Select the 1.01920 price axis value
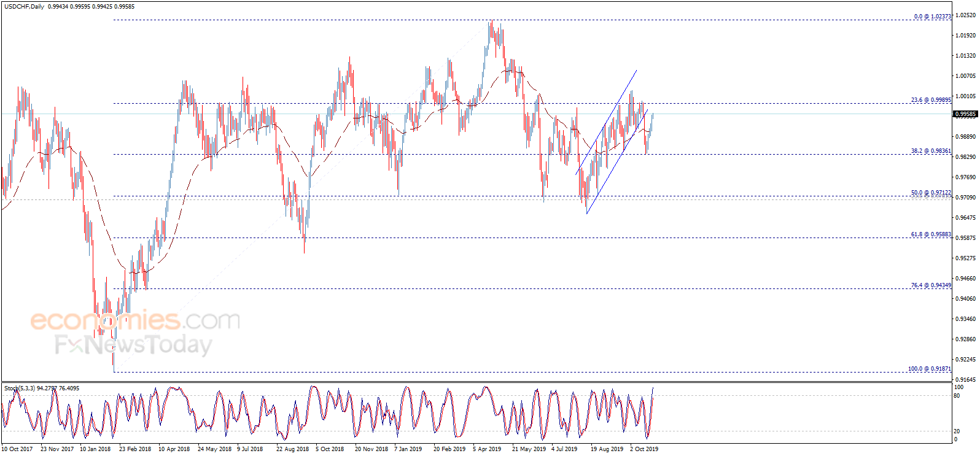Screen dimensions: 980x456 point(965,36)
